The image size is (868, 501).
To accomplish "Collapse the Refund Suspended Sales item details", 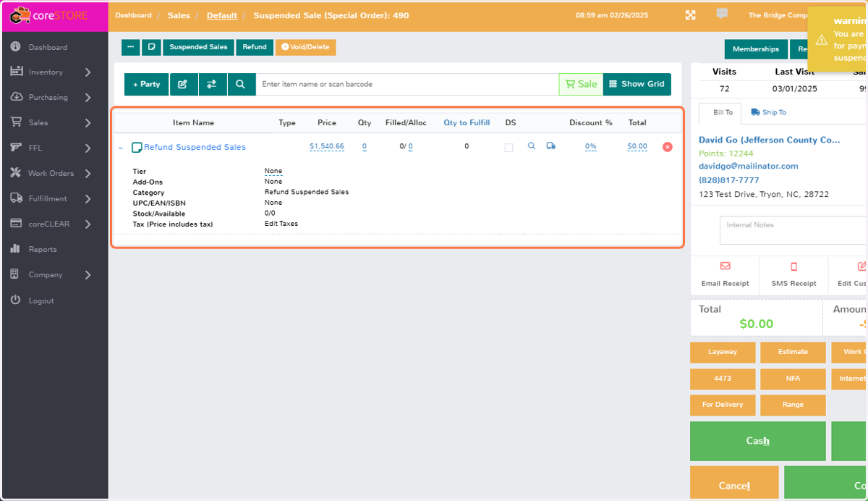I will pyautogui.click(x=121, y=147).
